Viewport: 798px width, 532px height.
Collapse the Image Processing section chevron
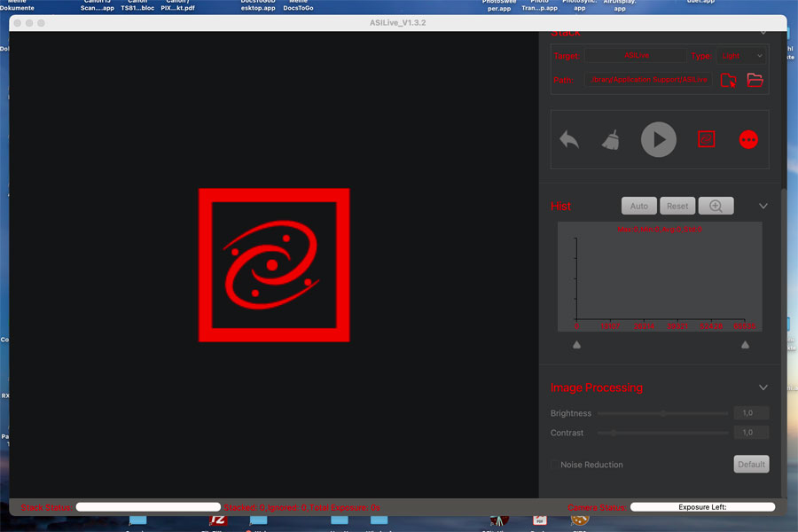pyautogui.click(x=763, y=387)
